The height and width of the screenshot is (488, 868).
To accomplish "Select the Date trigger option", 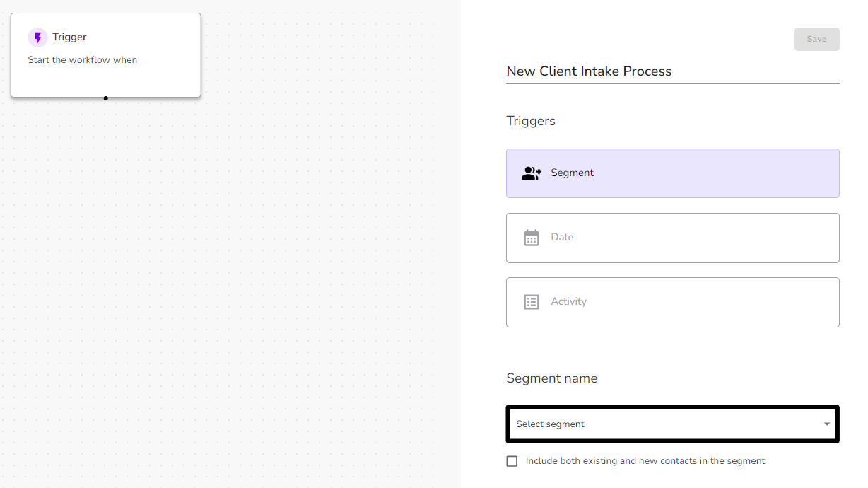I will (673, 238).
